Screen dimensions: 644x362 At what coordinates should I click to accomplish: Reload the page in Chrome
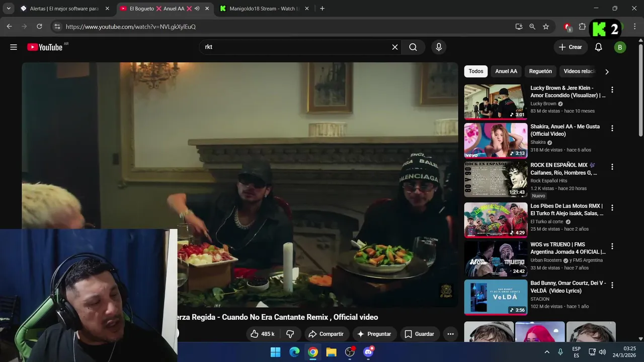pyautogui.click(x=39, y=27)
